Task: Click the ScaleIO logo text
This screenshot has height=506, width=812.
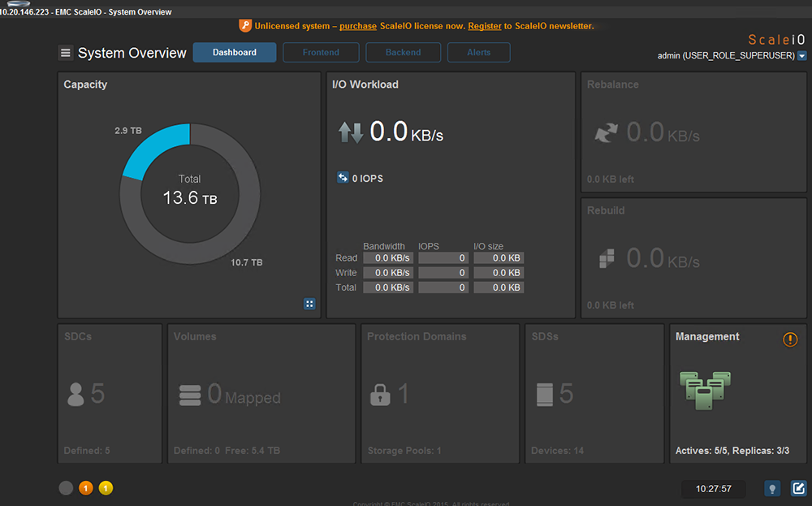Action: [x=777, y=40]
